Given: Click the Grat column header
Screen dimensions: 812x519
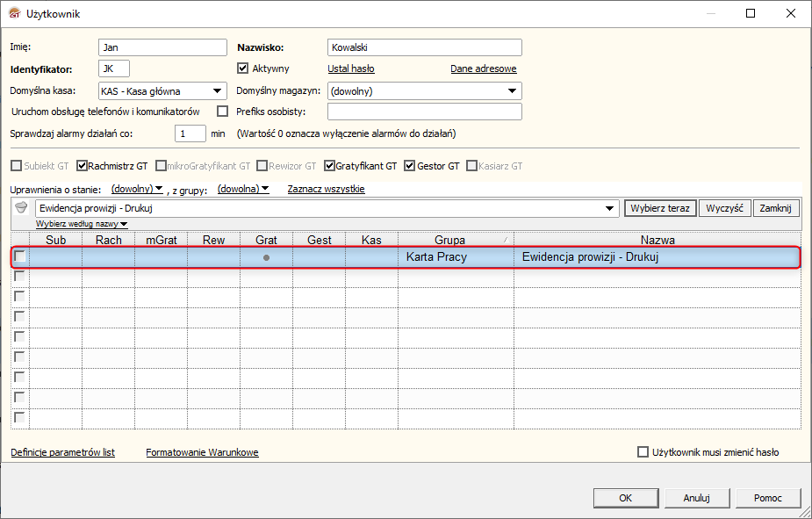Looking at the screenshot, I should point(266,240).
